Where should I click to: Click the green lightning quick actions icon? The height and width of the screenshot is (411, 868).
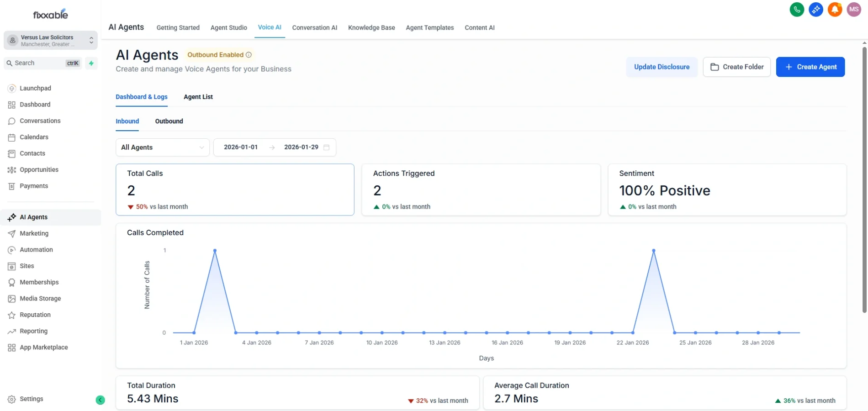[91, 63]
